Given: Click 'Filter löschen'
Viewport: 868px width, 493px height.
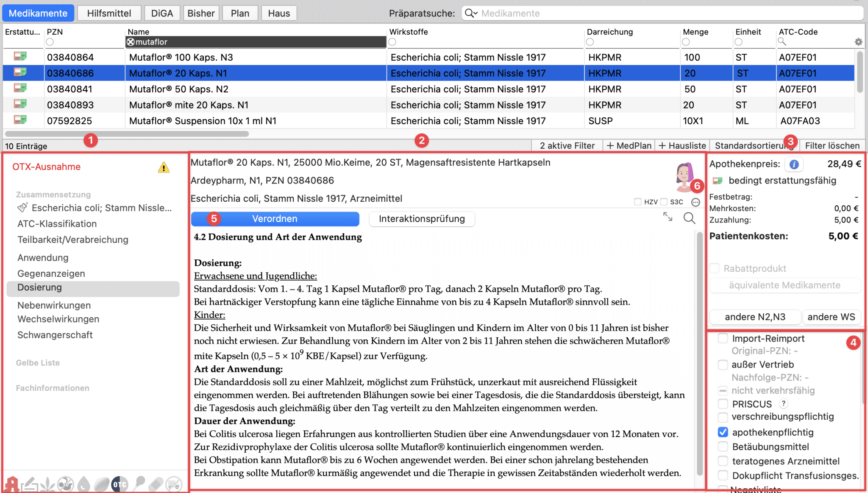Looking at the screenshot, I should pyautogui.click(x=832, y=145).
